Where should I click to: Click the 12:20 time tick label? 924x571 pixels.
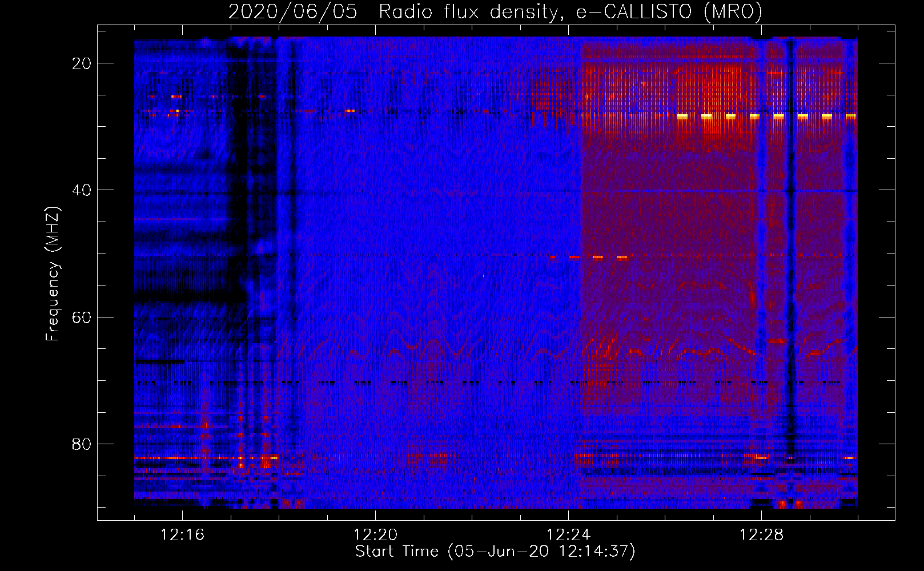pyautogui.click(x=376, y=535)
